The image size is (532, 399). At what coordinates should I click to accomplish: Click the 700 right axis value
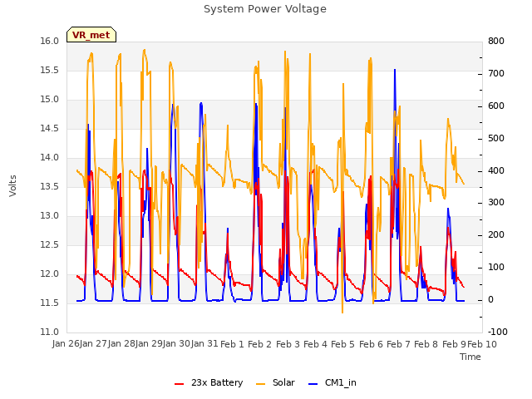click(496, 74)
